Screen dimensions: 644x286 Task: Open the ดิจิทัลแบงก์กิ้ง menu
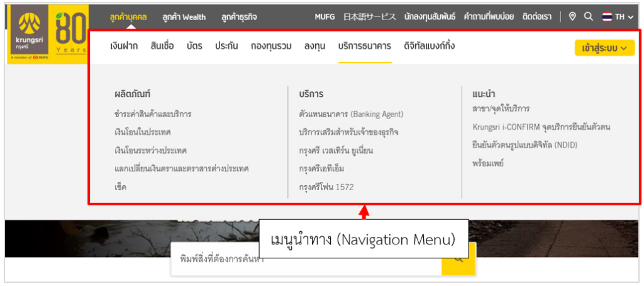(430, 46)
